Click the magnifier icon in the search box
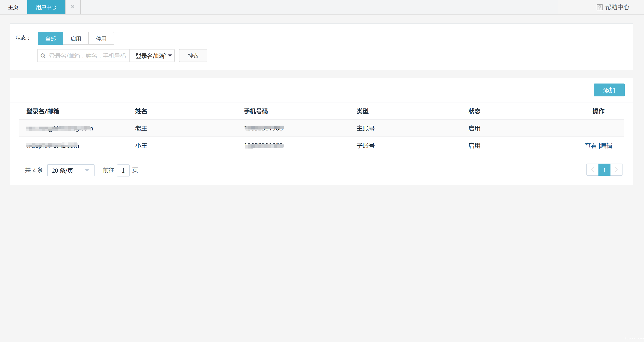Screen dimensions: 644x342 tap(43, 55)
